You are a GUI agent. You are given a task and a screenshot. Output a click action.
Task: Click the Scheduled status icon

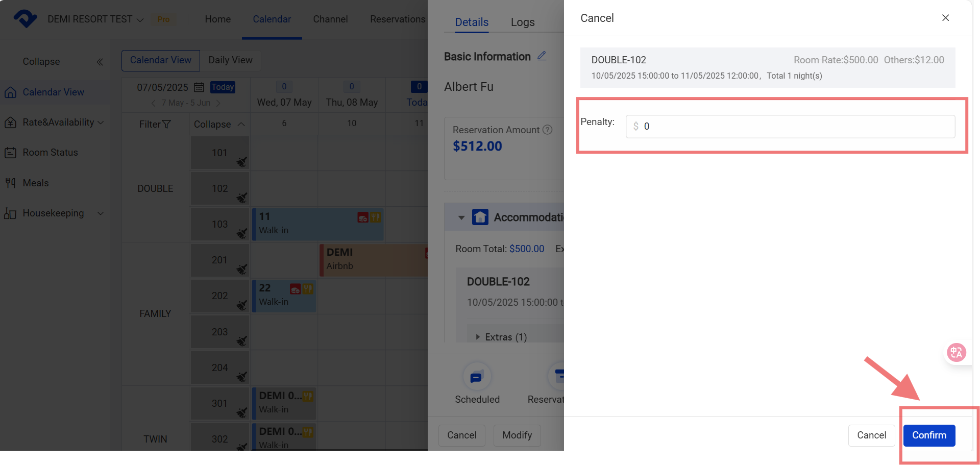[x=476, y=377]
